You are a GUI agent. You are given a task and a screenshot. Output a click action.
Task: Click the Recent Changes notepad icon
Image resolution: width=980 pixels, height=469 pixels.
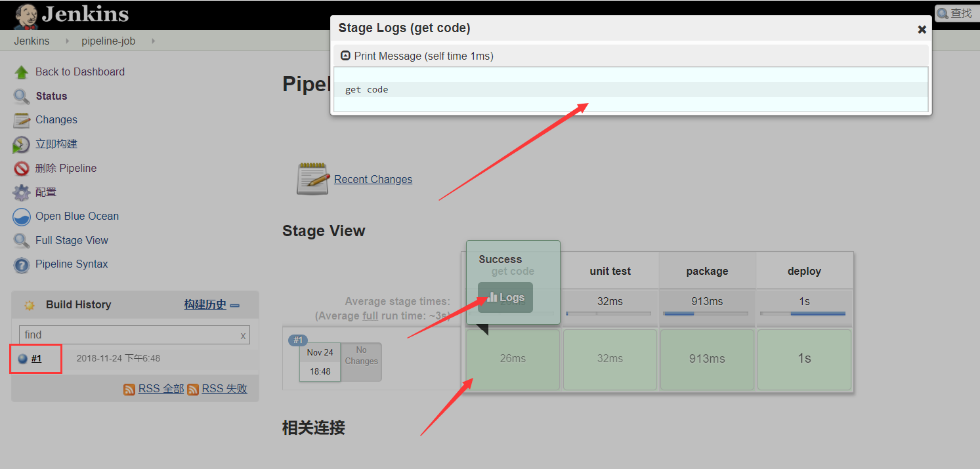tap(312, 178)
